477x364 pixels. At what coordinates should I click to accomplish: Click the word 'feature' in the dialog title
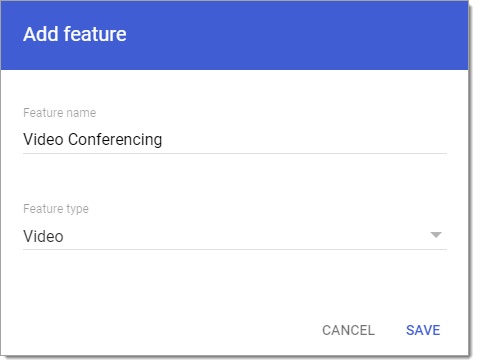coord(95,34)
